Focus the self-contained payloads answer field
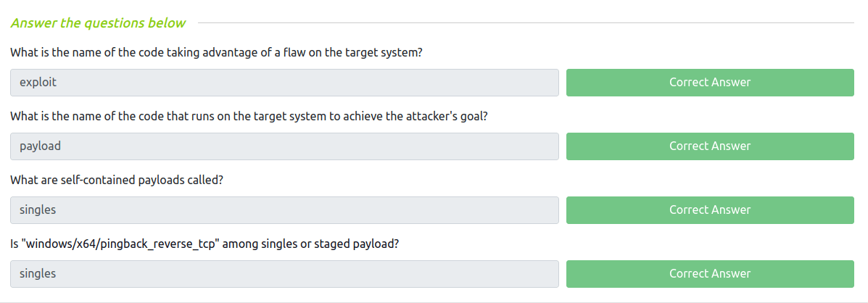 [284, 210]
